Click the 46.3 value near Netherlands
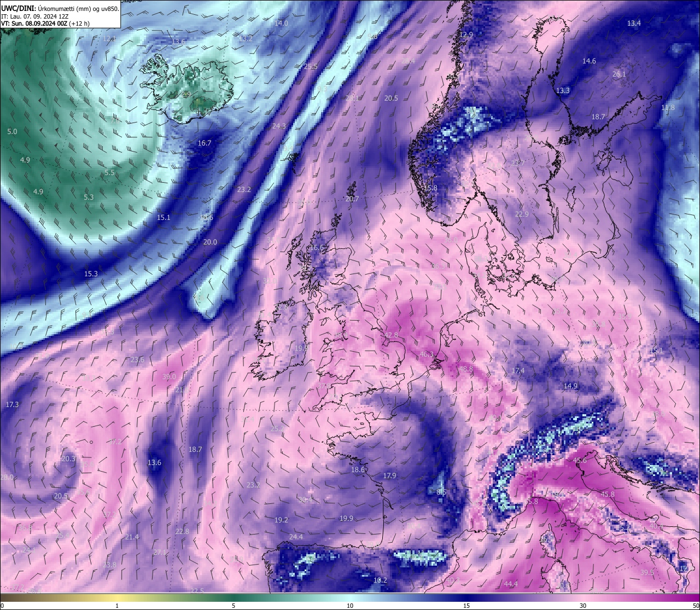 [x=427, y=355]
